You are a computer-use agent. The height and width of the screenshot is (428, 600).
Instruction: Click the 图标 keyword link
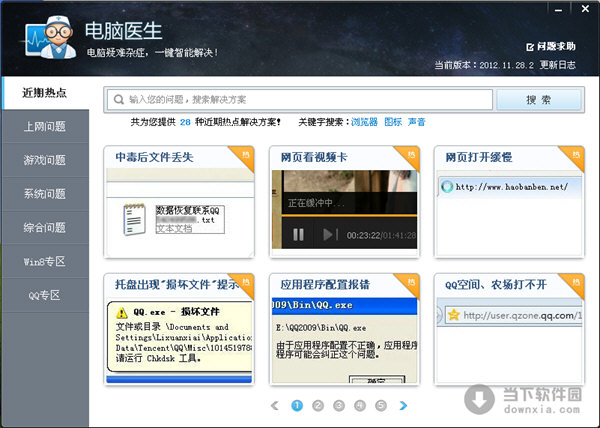pyautogui.click(x=393, y=122)
